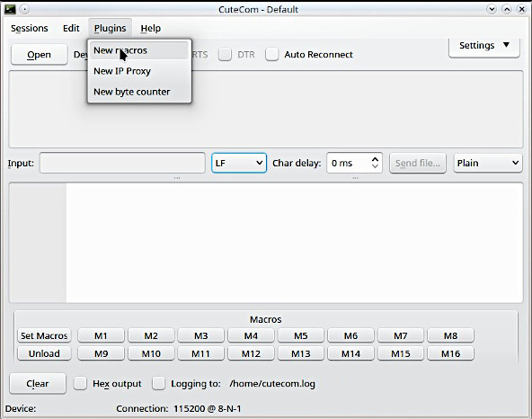Open the Help menu
532x419 pixels.
(151, 28)
